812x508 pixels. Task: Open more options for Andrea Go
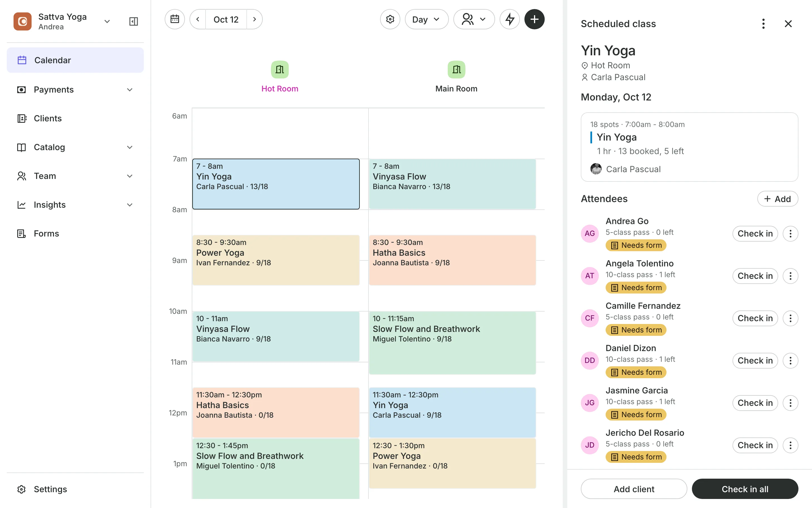pyautogui.click(x=791, y=233)
